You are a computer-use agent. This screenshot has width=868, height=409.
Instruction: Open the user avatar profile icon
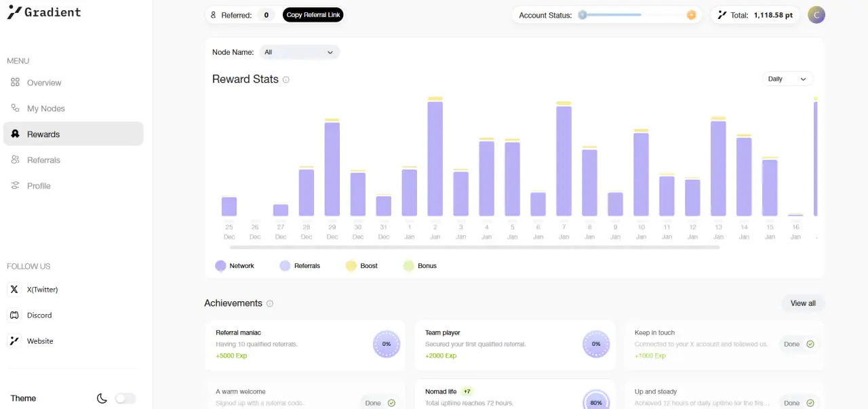click(x=816, y=15)
